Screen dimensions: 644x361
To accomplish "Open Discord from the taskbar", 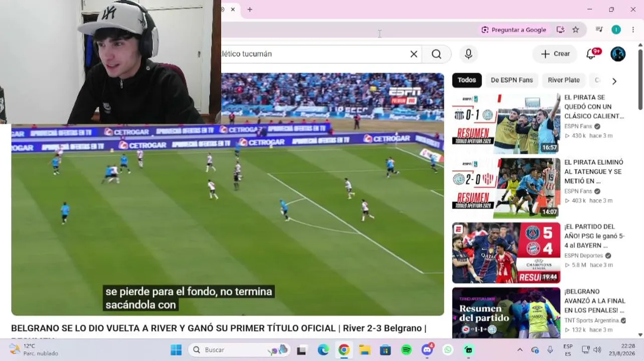I will (427, 350).
